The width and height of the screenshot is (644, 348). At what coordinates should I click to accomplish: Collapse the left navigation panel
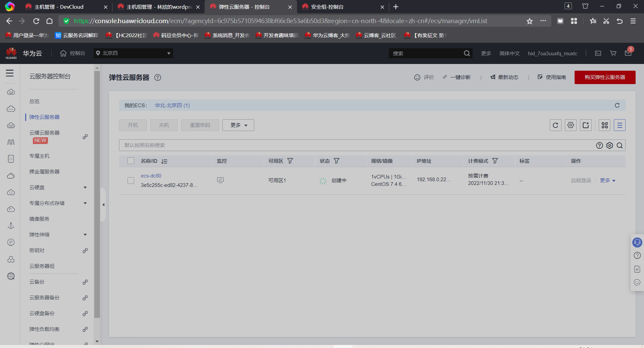click(x=103, y=205)
